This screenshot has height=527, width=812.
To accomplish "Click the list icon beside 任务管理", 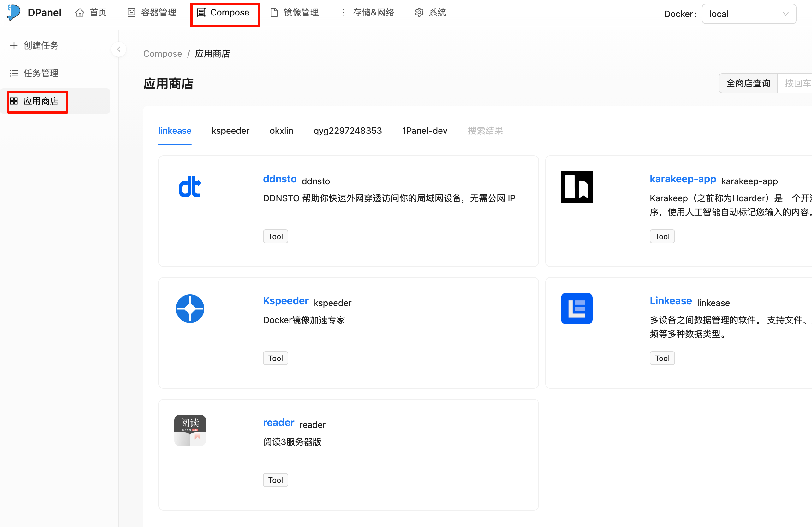I will pos(14,73).
